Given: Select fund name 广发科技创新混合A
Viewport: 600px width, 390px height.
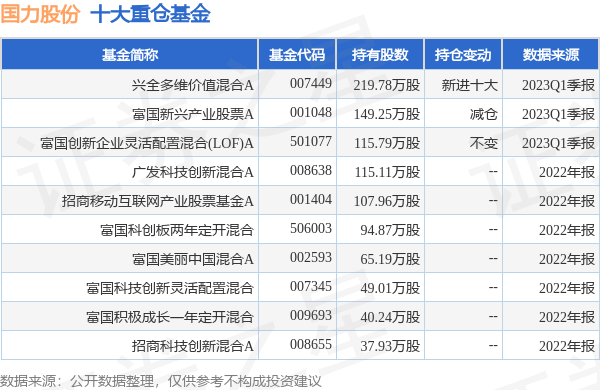Looking at the screenshot, I should [x=192, y=172].
